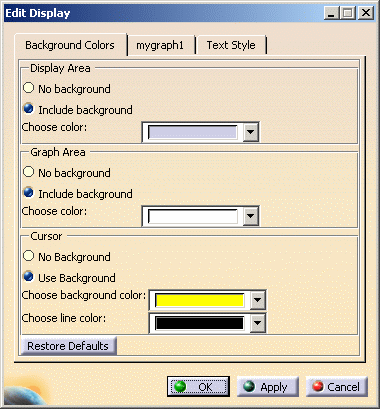This screenshot has width=380, height=409.
Task: Click the red Cancel button icon
Action: 318,387
